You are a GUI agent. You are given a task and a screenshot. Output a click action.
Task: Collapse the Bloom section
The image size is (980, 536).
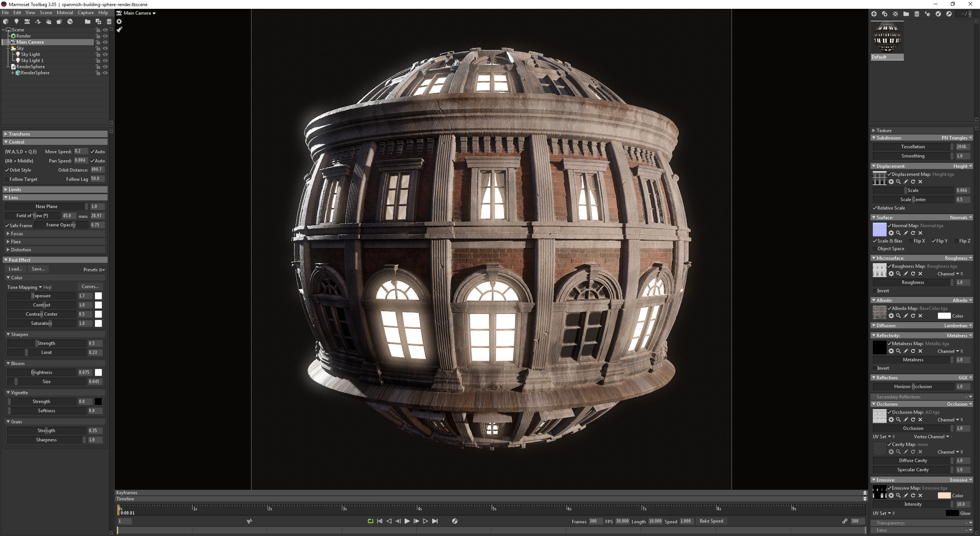click(56, 364)
